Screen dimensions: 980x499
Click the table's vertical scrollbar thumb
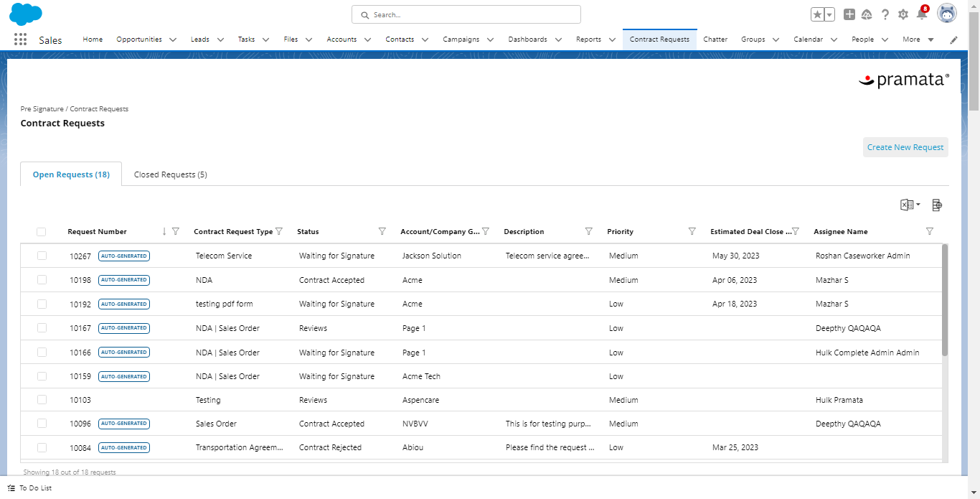pyautogui.click(x=945, y=300)
